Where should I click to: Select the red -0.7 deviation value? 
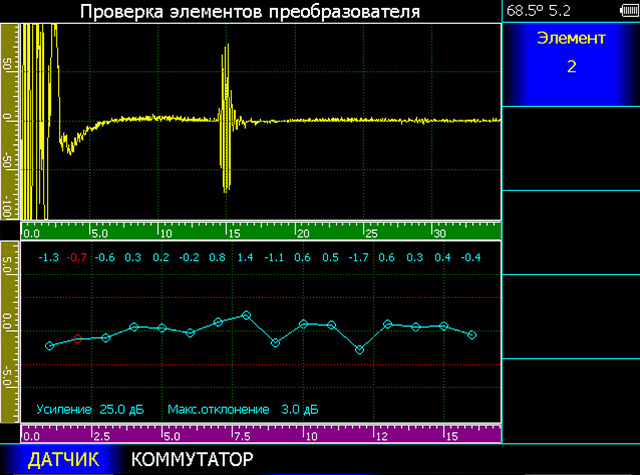[x=77, y=257]
